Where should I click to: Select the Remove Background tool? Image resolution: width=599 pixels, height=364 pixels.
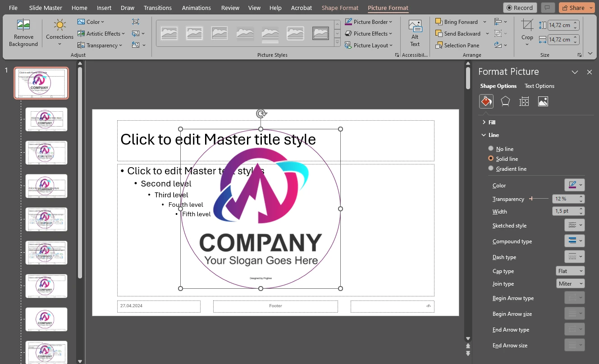click(23, 32)
